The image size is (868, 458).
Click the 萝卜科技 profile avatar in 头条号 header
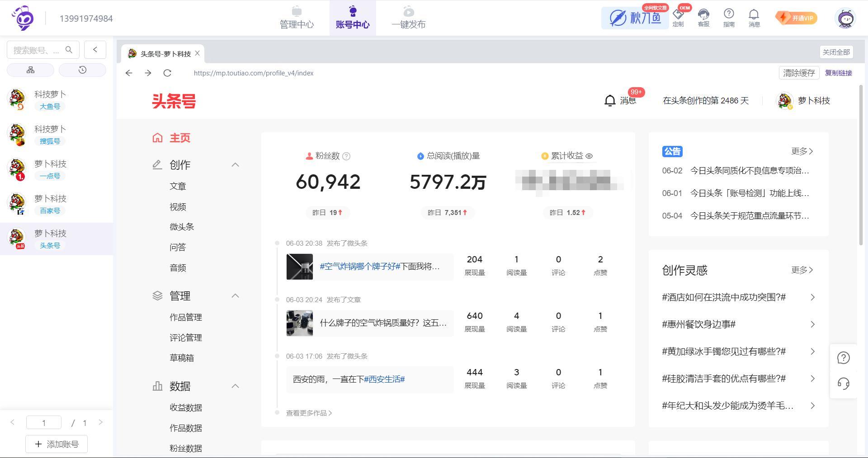pos(784,101)
